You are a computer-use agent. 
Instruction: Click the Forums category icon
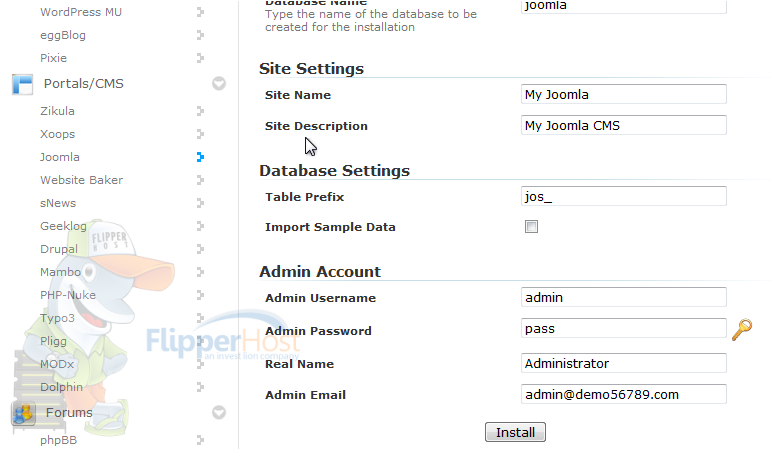click(x=23, y=413)
